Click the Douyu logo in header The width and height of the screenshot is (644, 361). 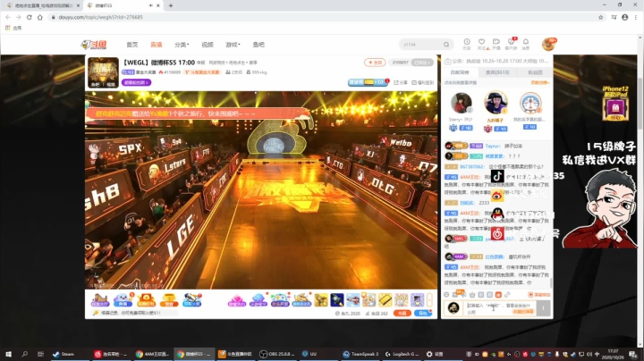(94, 45)
